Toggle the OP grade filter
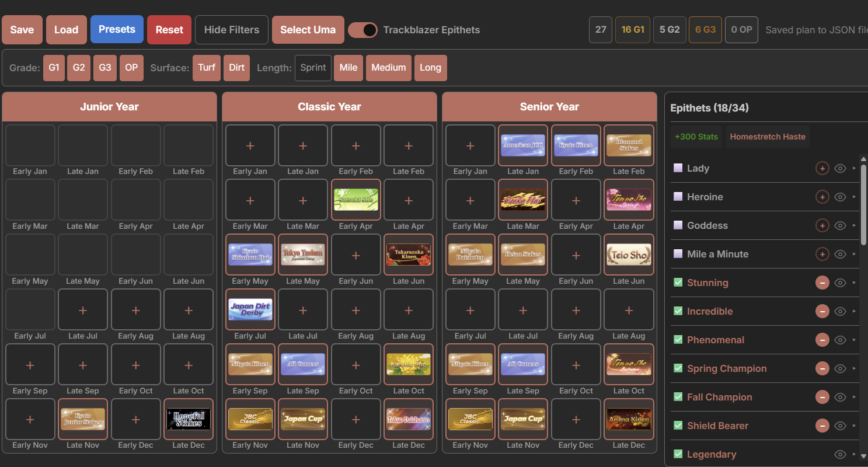868x467 pixels. coord(131,68)
